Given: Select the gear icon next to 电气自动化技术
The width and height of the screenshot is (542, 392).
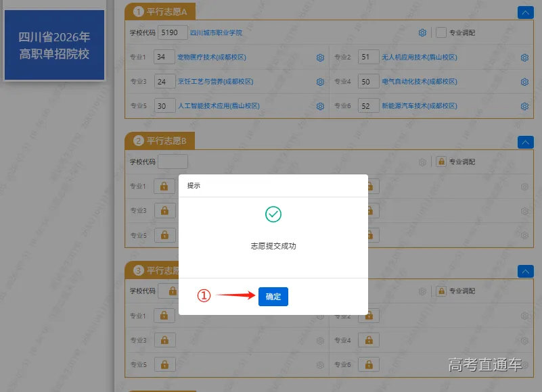Looking at the screenshot, I should pyautogui.click(x=524, y=81).
